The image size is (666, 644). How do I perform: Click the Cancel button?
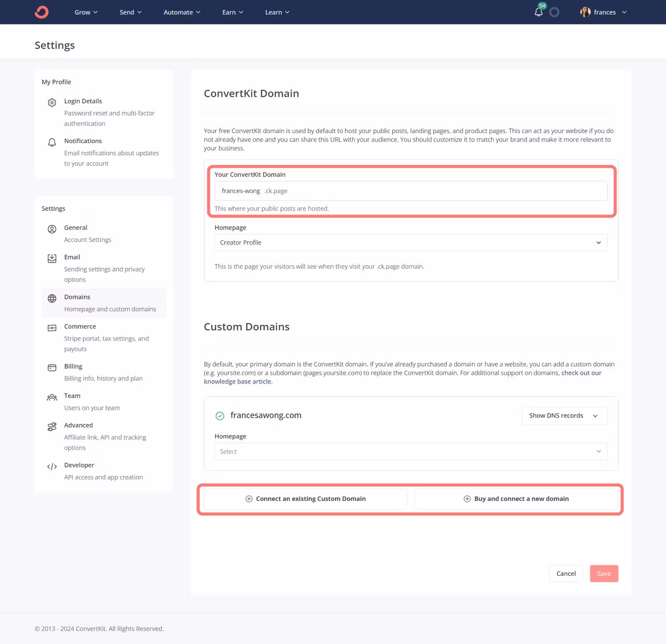[x=566, y=574]
